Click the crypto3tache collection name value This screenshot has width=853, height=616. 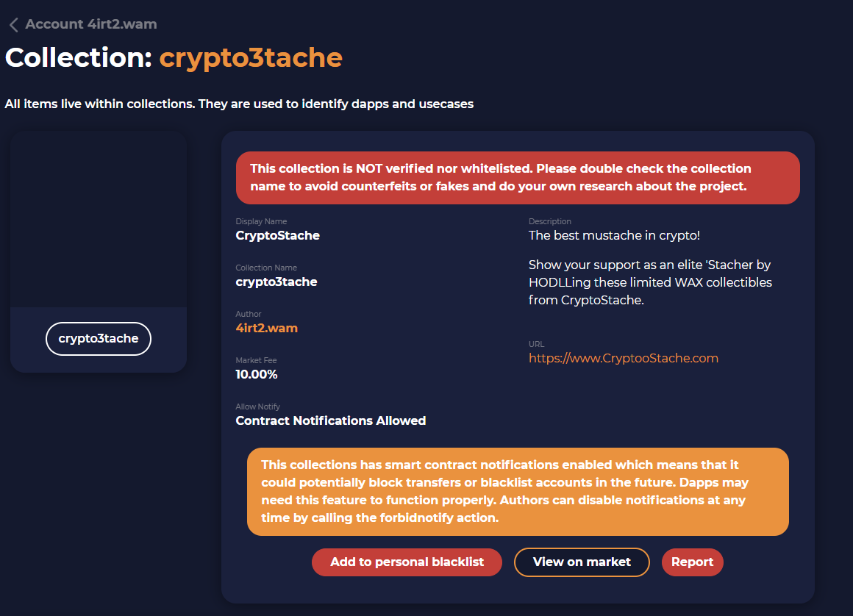(276, 282)
